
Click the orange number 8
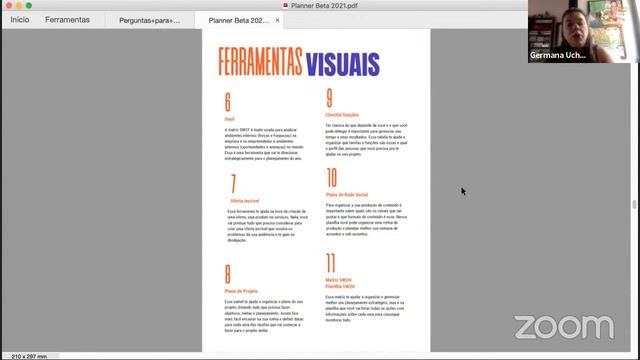(x=228, y=274)
